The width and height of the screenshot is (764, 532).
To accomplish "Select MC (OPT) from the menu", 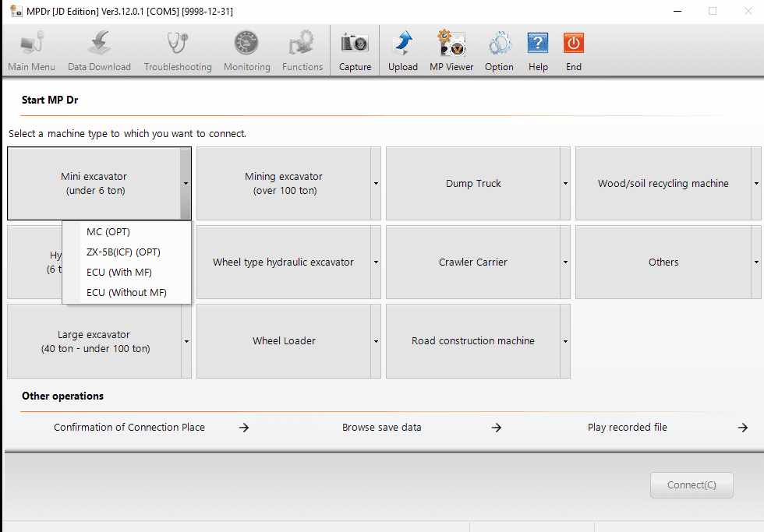I will pos(108,232).
